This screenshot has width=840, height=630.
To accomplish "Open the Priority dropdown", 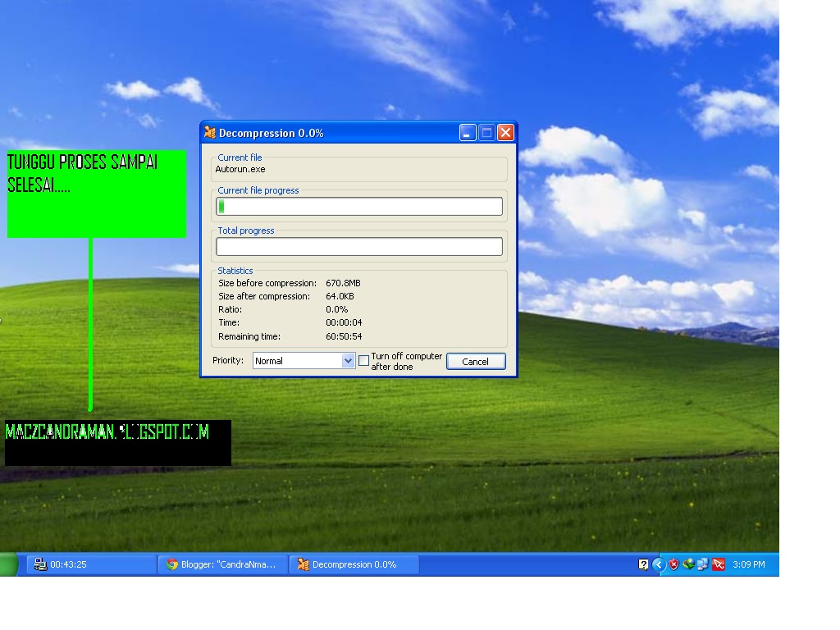I will tap(348, 361).
